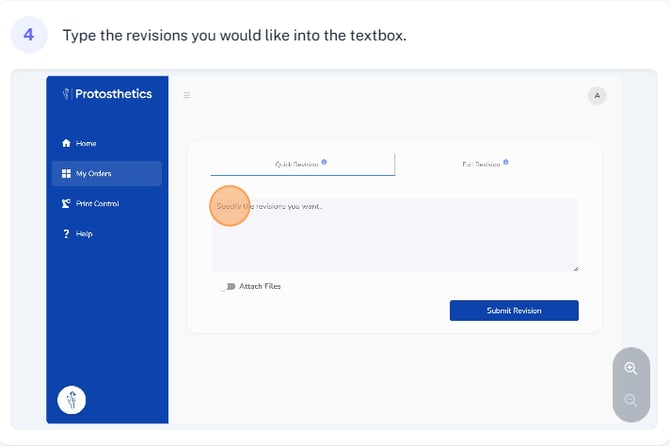670x446 pixels.
Task: Click the Protosthetics logo at top
Action: (107, 94)
